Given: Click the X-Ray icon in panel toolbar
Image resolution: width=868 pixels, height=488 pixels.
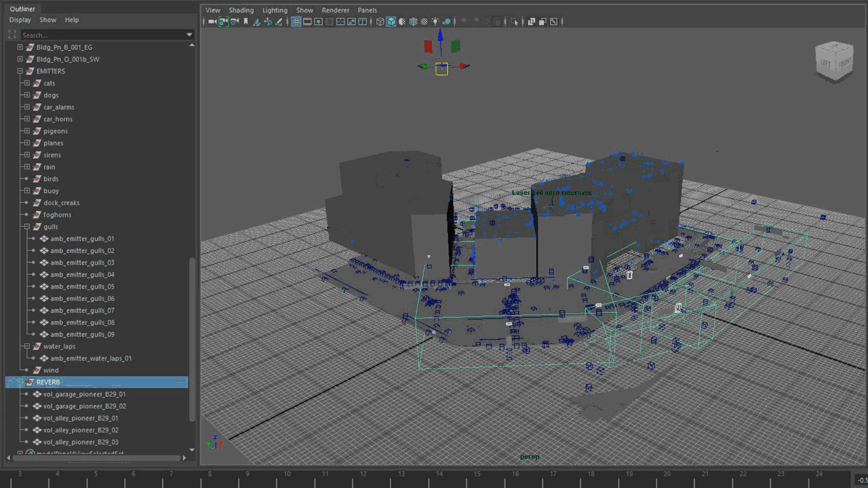Looking at the screenshot, I should (532, 22).
